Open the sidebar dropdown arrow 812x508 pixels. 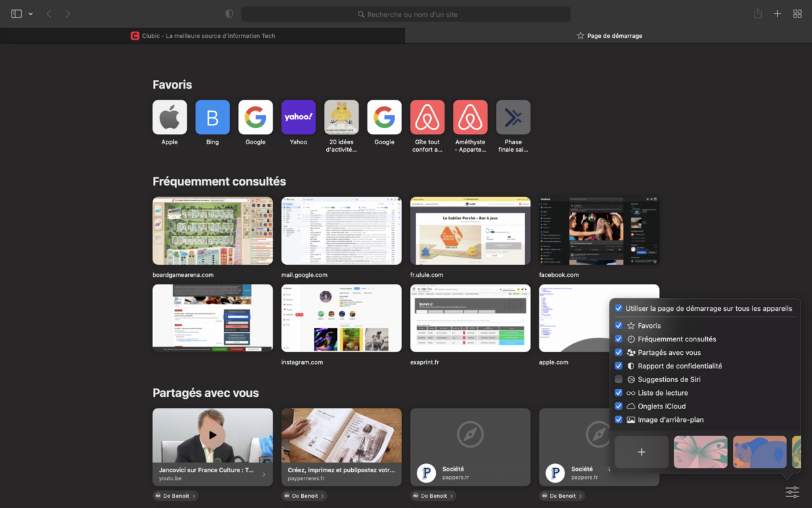[x=30, y=14]
